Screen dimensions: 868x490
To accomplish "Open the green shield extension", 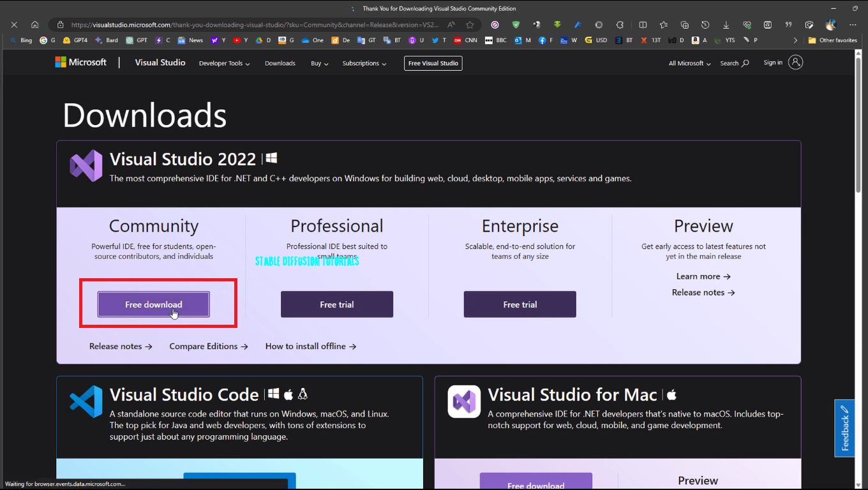I will click(x=516, y=25).
